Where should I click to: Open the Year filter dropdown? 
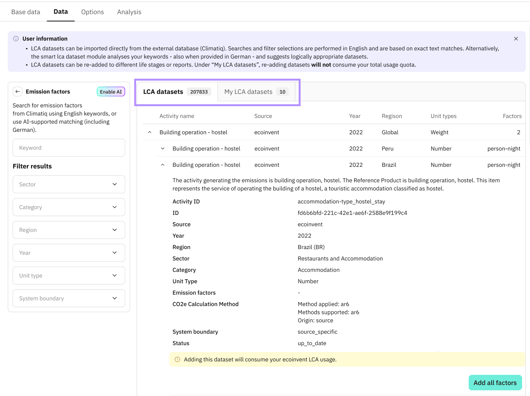pos(69,253)
